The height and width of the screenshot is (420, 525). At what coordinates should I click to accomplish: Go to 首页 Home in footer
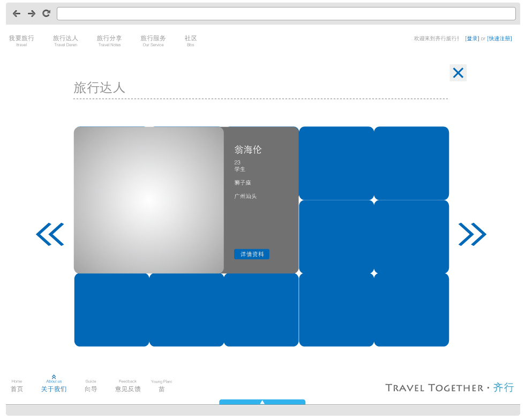click(17, 386)
